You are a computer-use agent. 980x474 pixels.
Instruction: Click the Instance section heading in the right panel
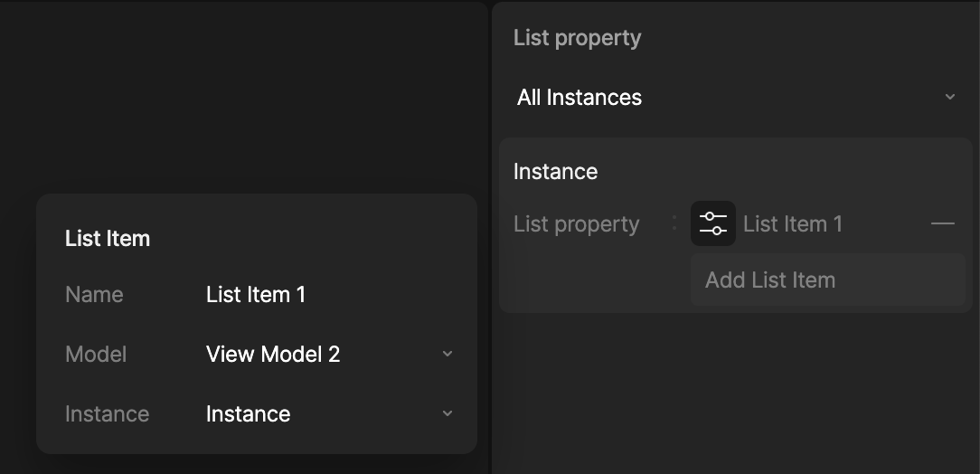pyautogui.click(x=555, y=171)
